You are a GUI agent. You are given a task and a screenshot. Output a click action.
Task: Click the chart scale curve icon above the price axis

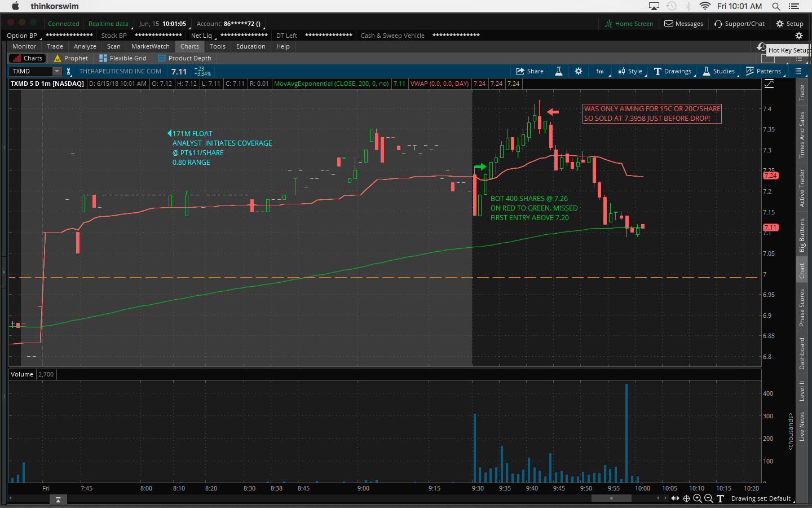pyautogui.click(x=769, y=84)
